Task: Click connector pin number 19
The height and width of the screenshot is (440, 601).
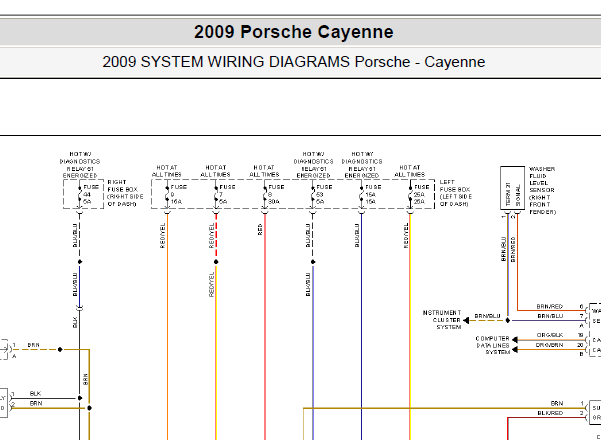Action: pos(581,335)
